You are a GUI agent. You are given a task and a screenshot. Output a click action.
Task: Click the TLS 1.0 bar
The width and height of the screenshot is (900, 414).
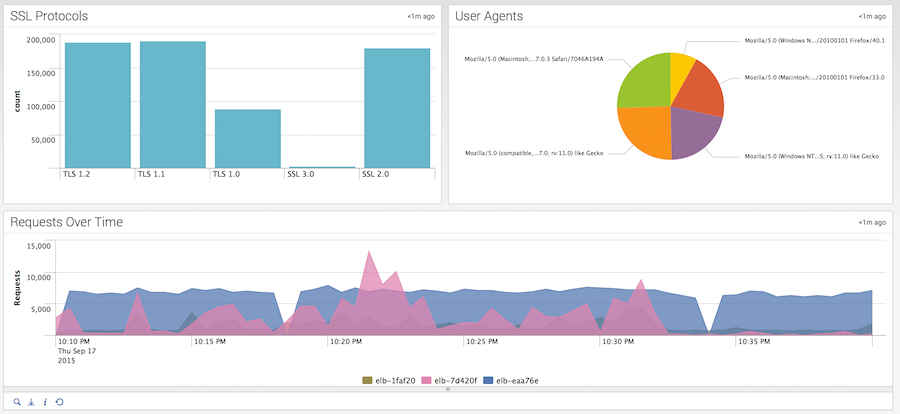click(248, 138)
